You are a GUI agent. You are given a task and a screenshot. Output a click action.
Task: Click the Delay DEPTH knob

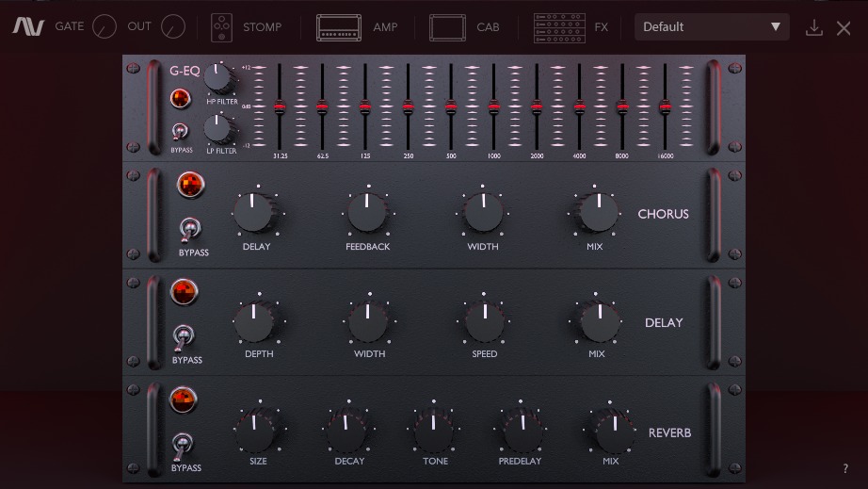pos(255,320)
